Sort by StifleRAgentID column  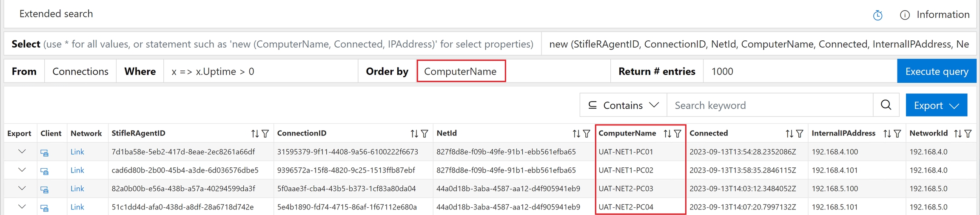[255, 134]
